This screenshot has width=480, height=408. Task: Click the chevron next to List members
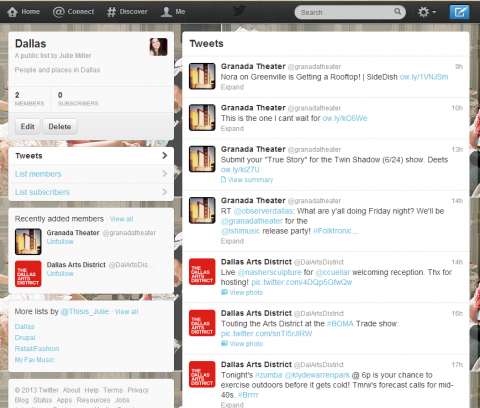[x=165, y=173]
